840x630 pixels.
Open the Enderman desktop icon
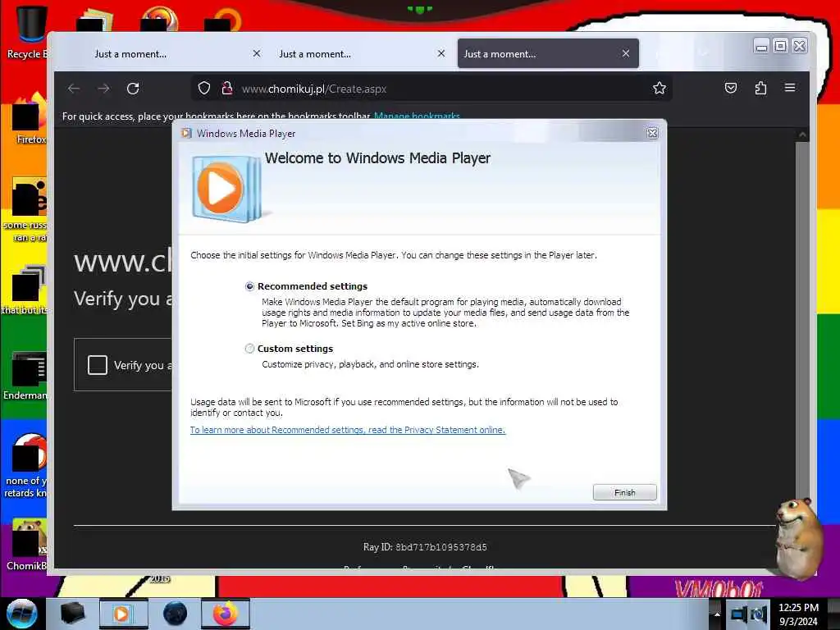tap(25, 375)
